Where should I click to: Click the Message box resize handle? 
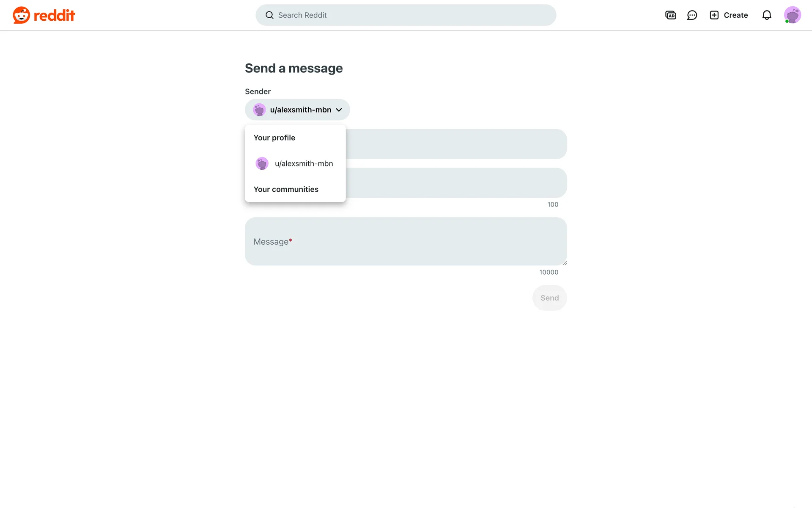coord(564,263)
